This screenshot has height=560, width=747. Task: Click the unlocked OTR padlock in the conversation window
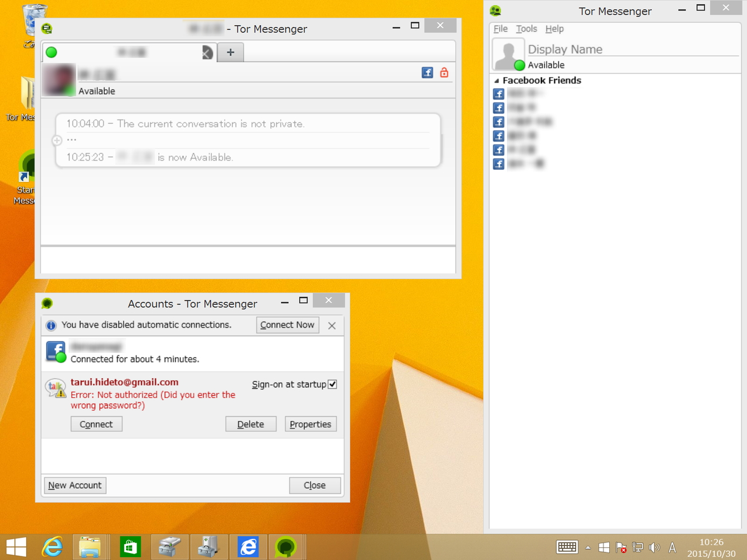pos(444,72)
